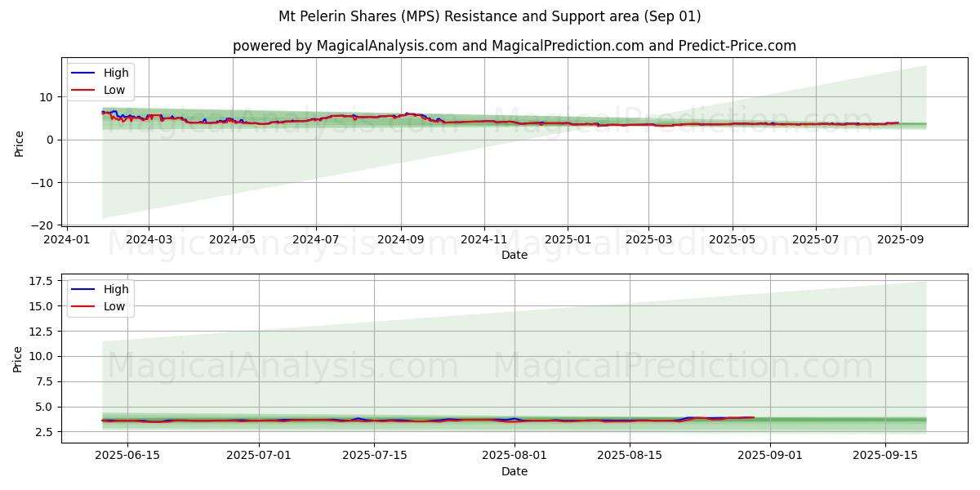Image resolution: width=980 pixels, height=490 pixels.
Task: Click the '2025-01' x-axis label on the top chart
Action: pos(568,240)
